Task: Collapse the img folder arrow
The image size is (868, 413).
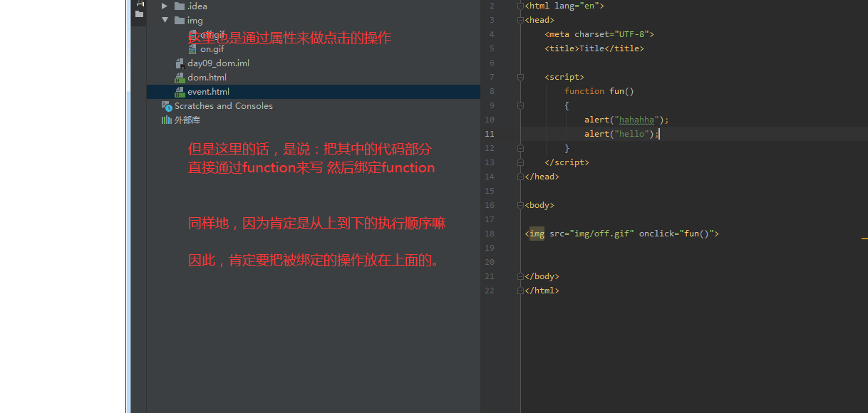Action: [165, 21]
